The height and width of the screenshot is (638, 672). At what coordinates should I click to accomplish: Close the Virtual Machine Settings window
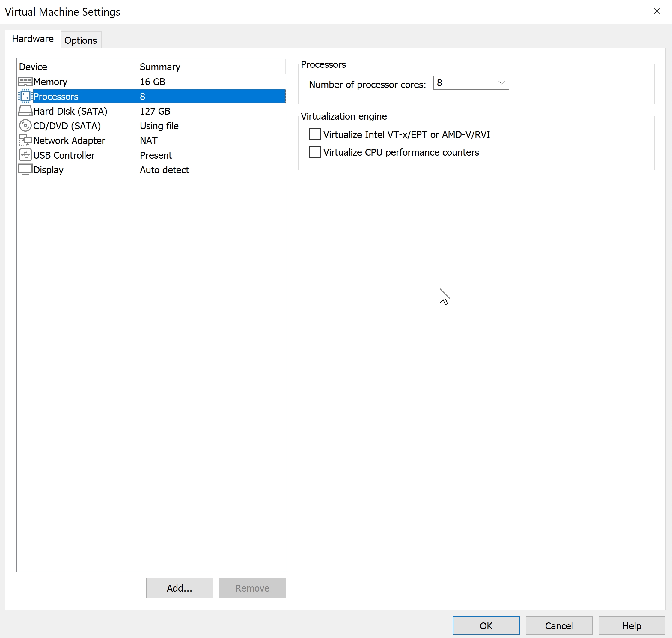click(x=656, y=12)
